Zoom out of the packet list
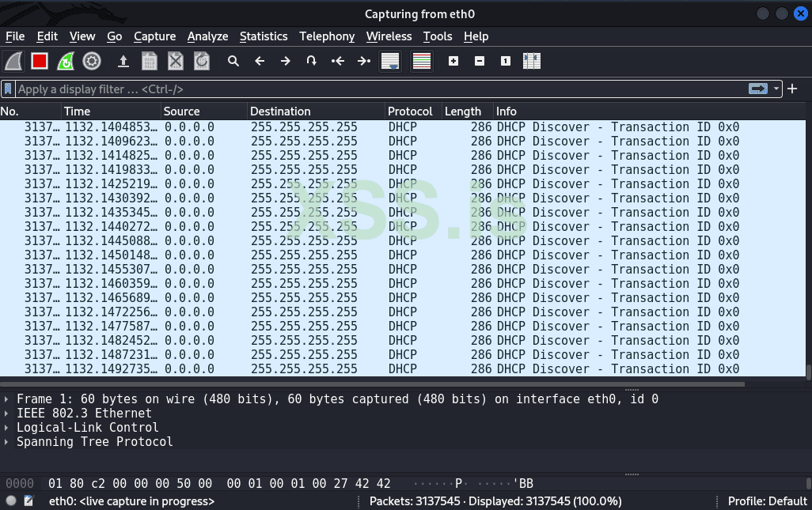The height and width of the screenshot is (510, 812). (x=479, y=61)
